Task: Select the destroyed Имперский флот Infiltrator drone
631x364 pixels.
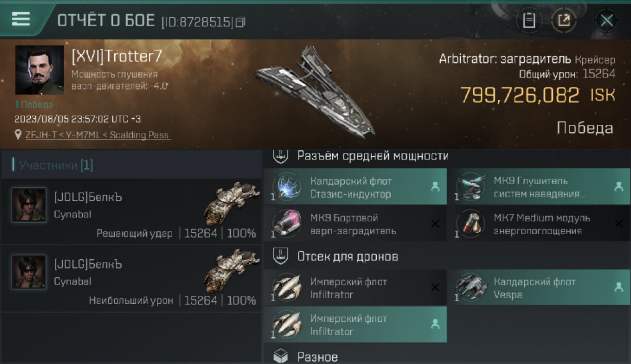Action: point(355,287)
